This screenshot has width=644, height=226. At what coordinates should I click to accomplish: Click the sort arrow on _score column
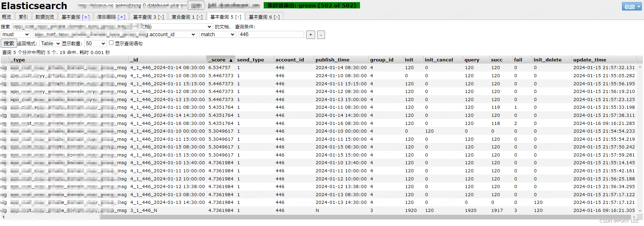pyautogui.click(x=231, y=60)
